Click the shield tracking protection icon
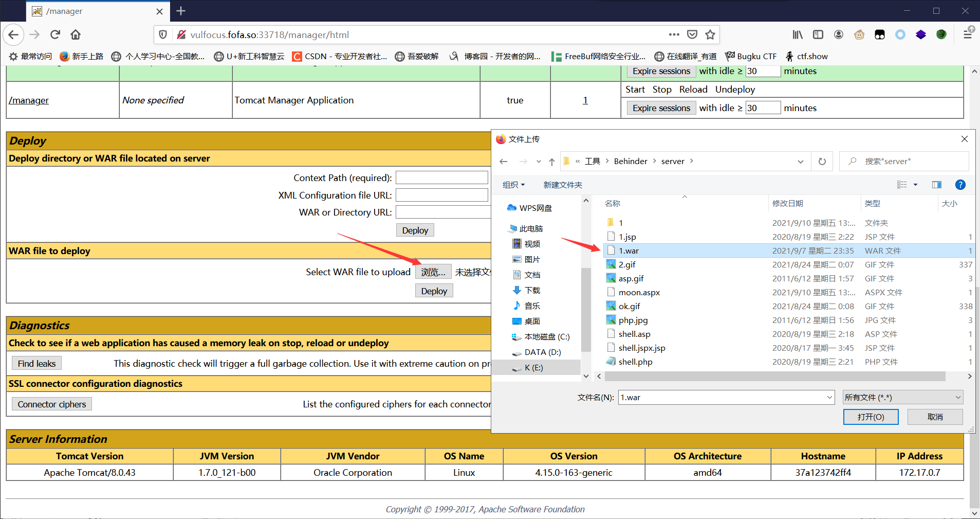Viewport: 980px width, 519px height. point(163,34)
